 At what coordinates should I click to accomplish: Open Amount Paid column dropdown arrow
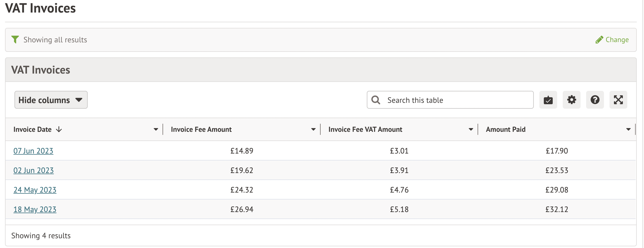point(628,129)
